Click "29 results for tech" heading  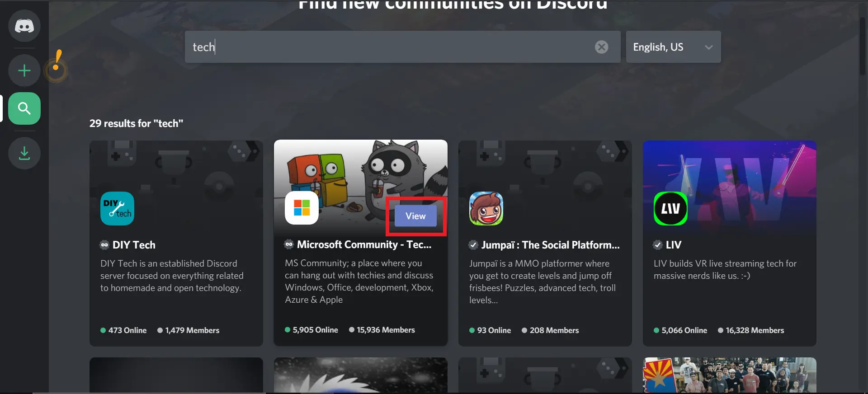(x=136, y=123)
